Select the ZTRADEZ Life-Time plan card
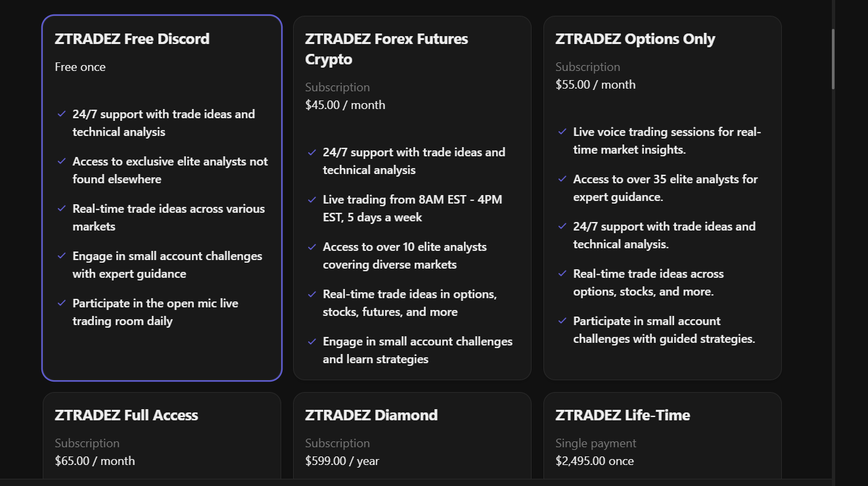Image resolution: width=868 pixels, height=486 pixels. [662, 437]
